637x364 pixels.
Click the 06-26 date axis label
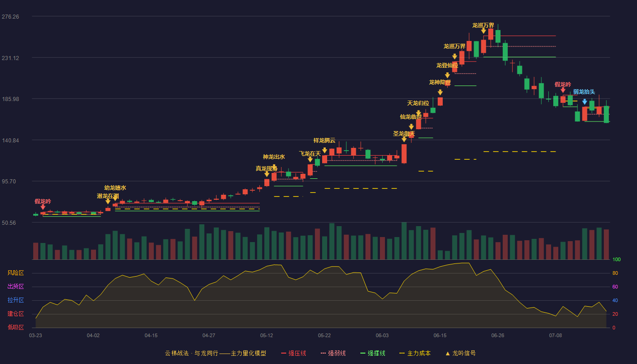pyautogui.click(x=498, y=335)
